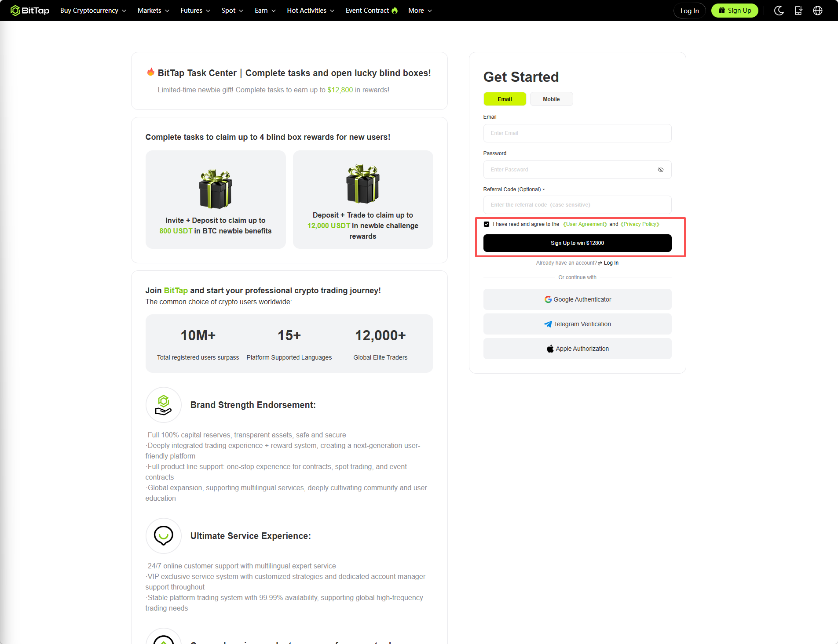Click the flame icon beside BitTap Task Center
The height and width of the screenshot is (644, 838).
(x=151, y=72)
